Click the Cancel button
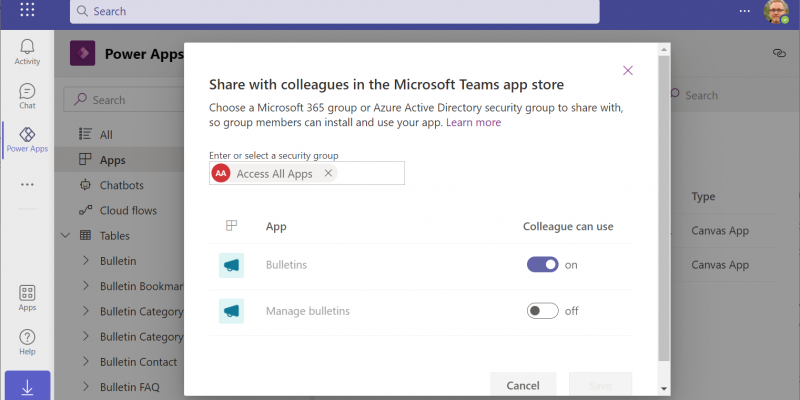 (523, 385)
